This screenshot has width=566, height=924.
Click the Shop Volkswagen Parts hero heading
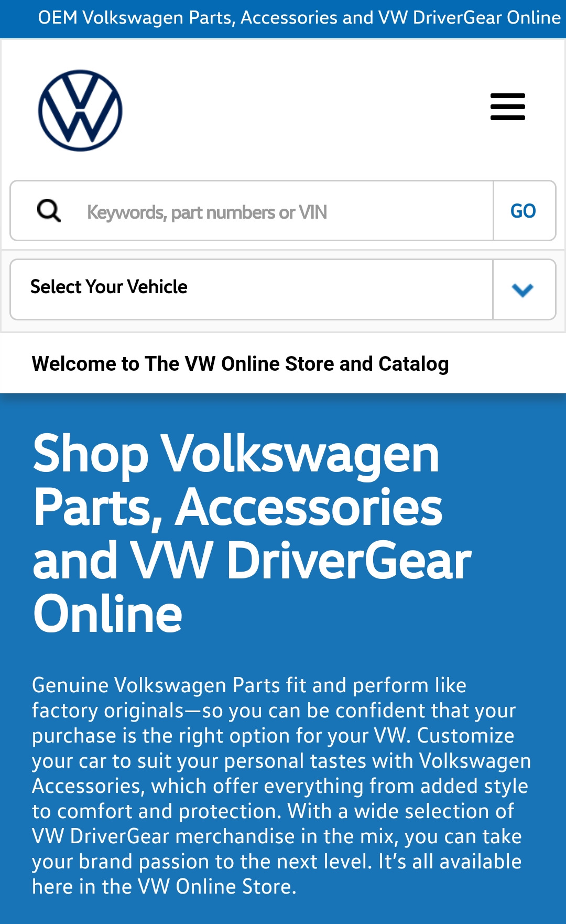[252, 533]
